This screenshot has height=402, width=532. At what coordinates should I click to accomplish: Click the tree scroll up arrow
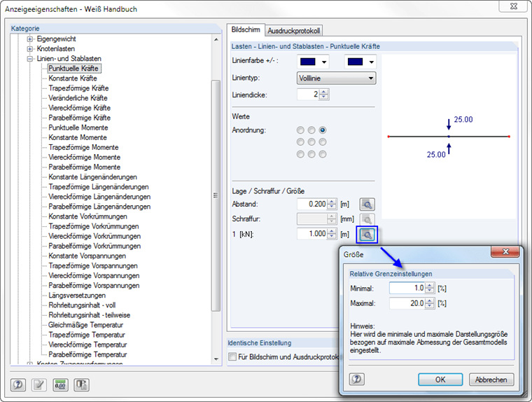[x=216, y=40]
